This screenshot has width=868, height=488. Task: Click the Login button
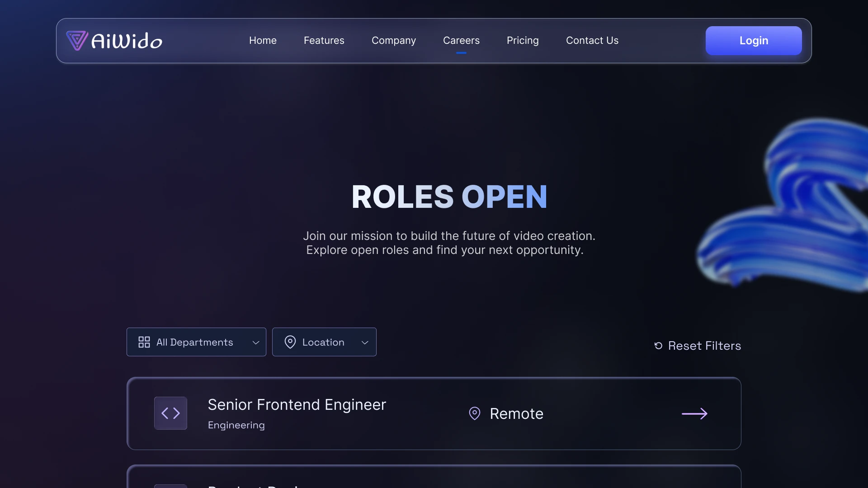pyautogui.click(x=754, y=41)
